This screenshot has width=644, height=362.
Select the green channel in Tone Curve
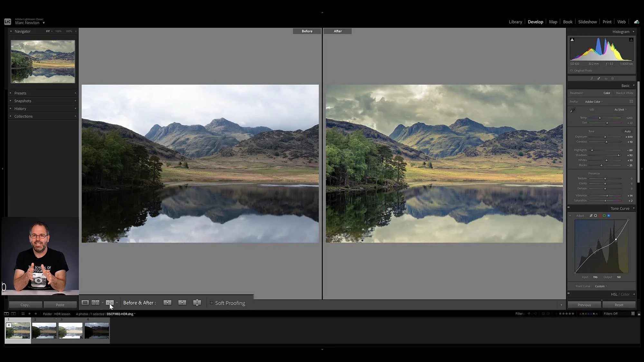[x=604, y=216]
